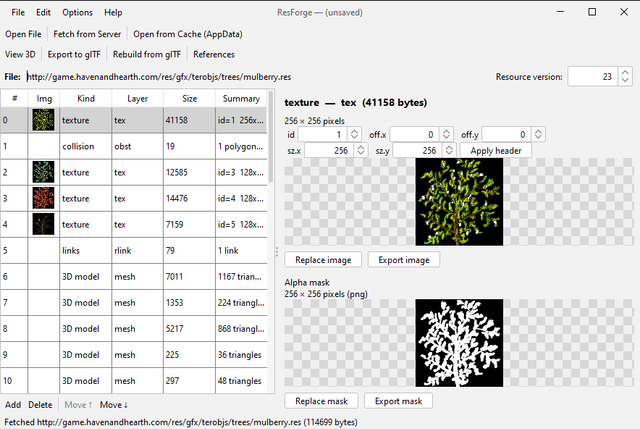This screenshot has width=640, height=429.
Task: Open References tool
Action: [214, 54]
